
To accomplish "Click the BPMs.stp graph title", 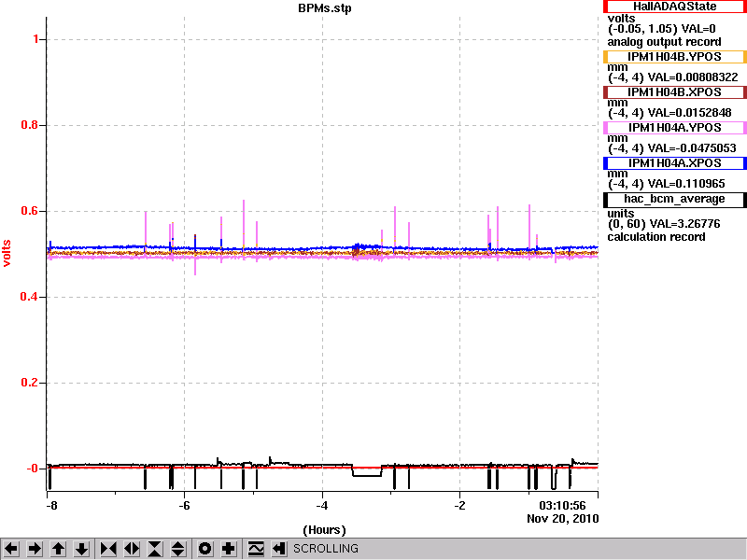I will [324, 8].
